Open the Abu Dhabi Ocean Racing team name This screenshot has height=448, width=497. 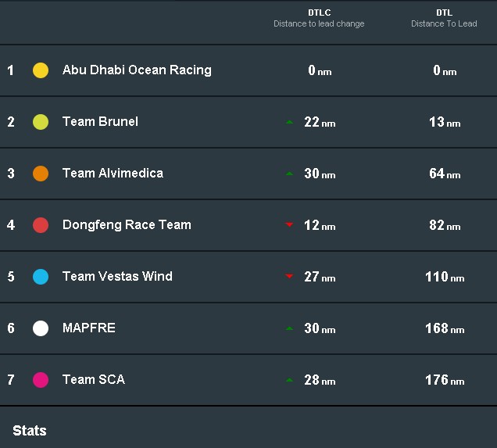[x=137, y=70]
